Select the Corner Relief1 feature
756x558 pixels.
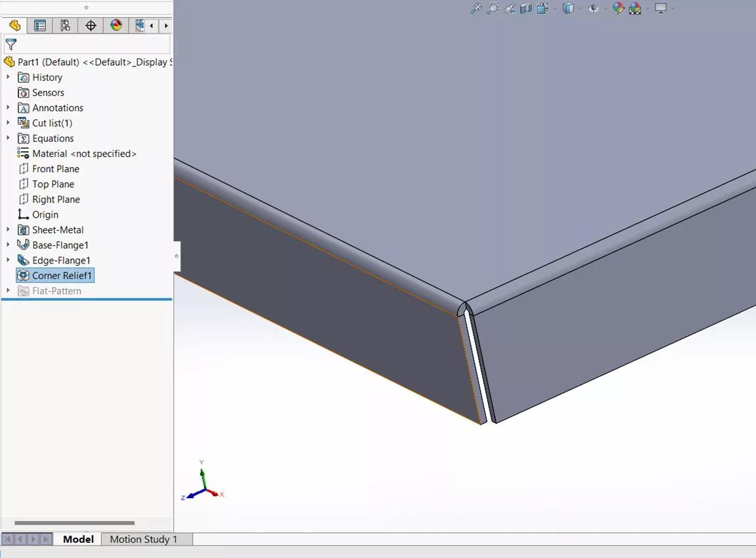(x=55, y=275)
